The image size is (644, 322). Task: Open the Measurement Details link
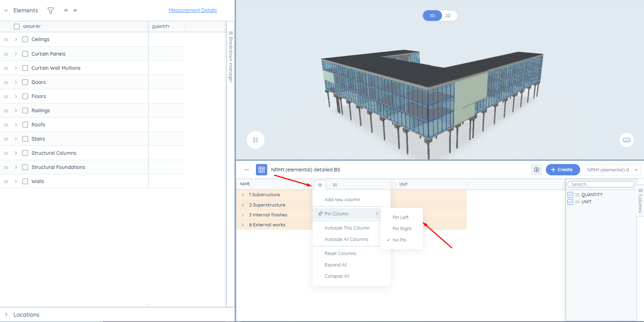(x=193, y=10)
